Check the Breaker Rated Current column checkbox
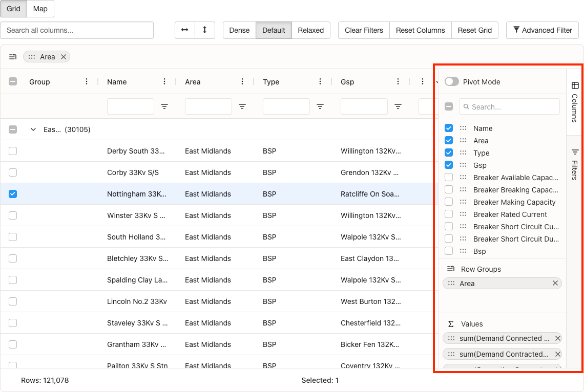The height and width of the screenshot is (392, 584). (449, 214)
